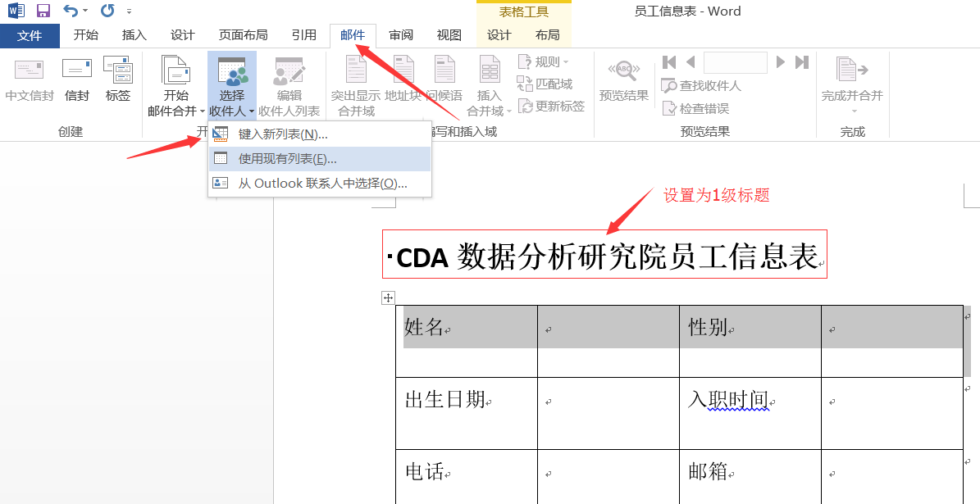
Task: Click the record number input box
Action: click(x=735, y=62)
